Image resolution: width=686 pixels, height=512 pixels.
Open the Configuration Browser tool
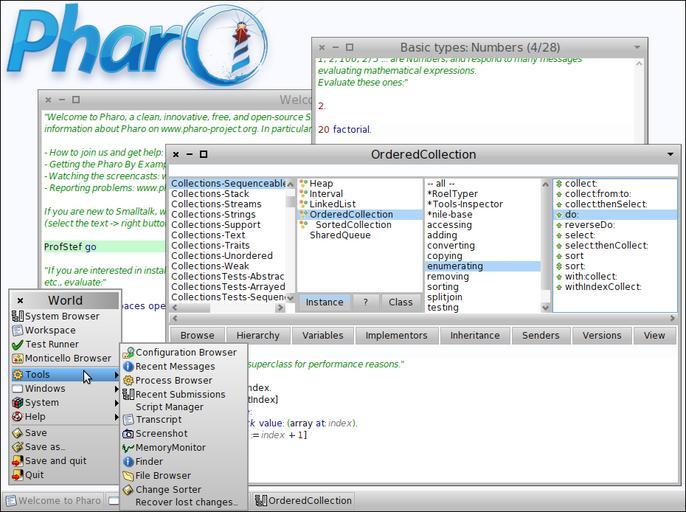tap(185, 352)
